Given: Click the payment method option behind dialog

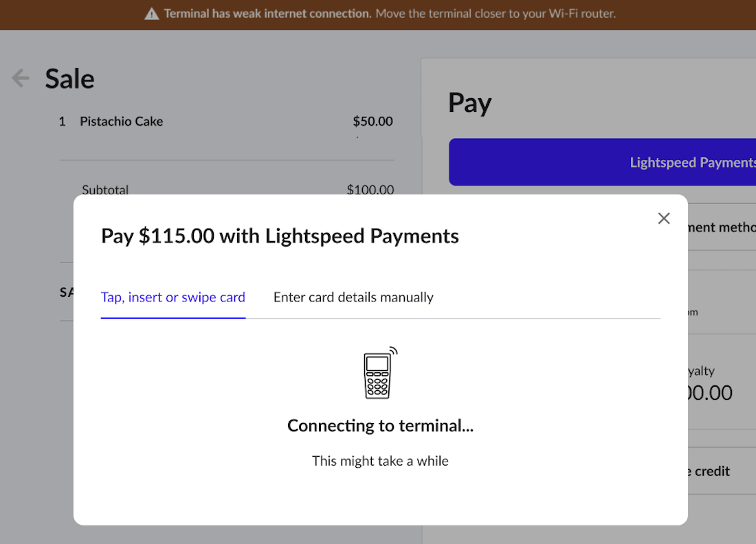Looking at the screenshot, I should (x=722, y=227).
